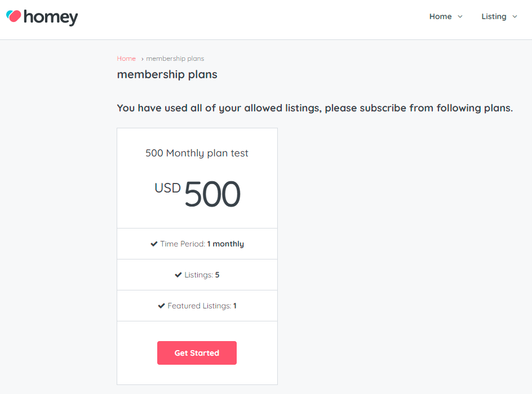Click the checkmark beside Featured Listings
The height and width of the screenshot is (394, 532).
tap(161, 306)
